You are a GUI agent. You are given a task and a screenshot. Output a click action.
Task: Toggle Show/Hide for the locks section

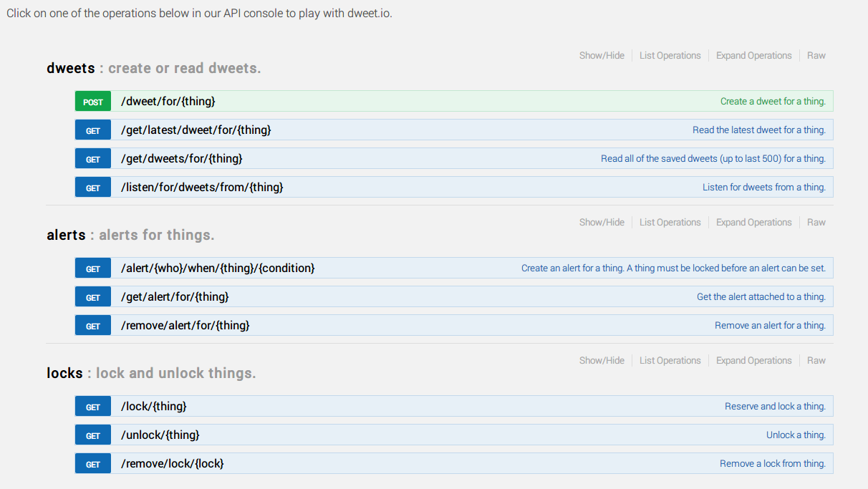[602, 360]
